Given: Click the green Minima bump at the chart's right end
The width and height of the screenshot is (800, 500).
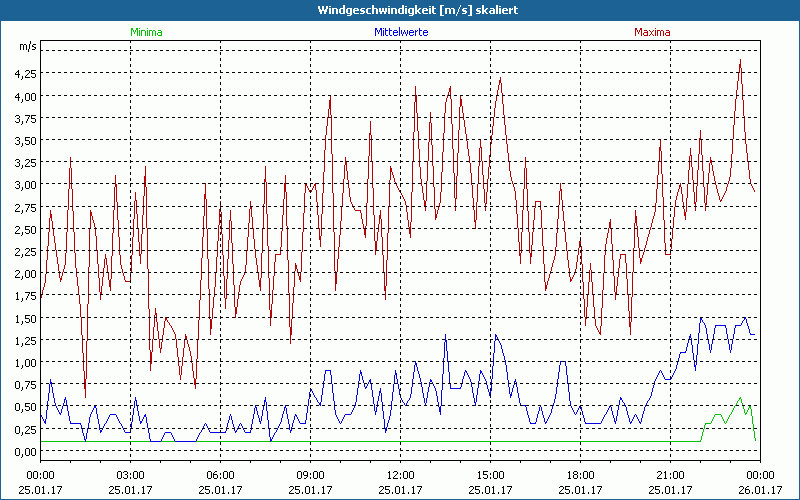Looking at the screenshot, I should [x=740, y=400].
